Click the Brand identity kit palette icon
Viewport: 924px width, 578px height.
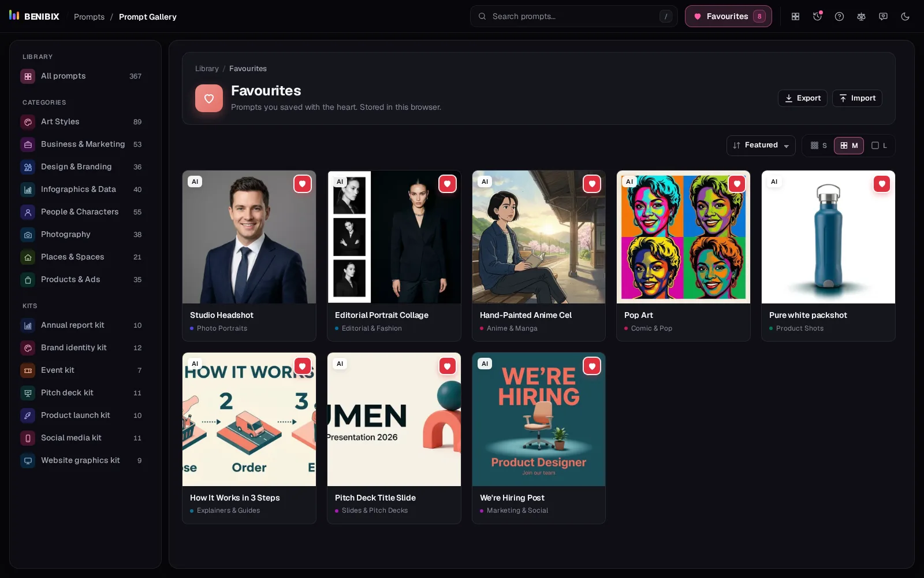pos(28,348)
